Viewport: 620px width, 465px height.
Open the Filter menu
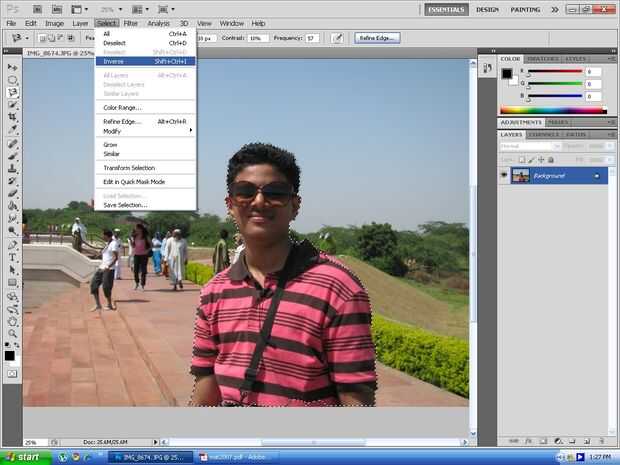tap(130, 23)
